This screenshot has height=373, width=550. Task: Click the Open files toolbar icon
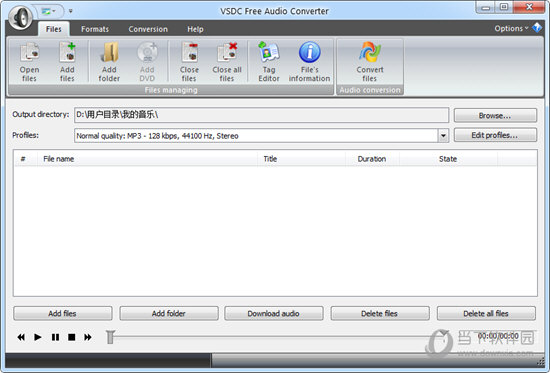click(29, 62)
